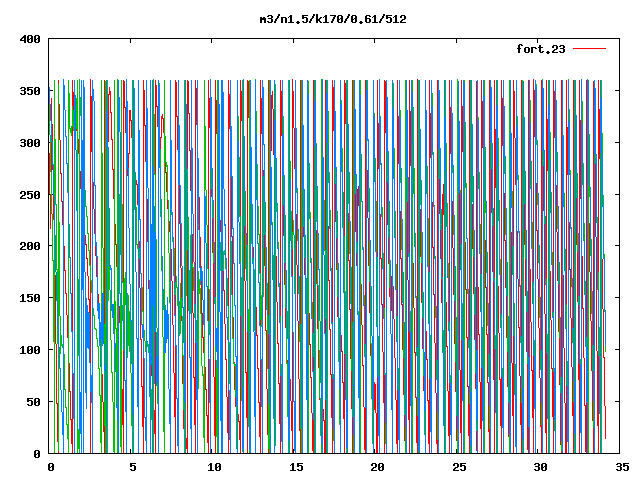Click y-axis label 50

click(34, 402)
